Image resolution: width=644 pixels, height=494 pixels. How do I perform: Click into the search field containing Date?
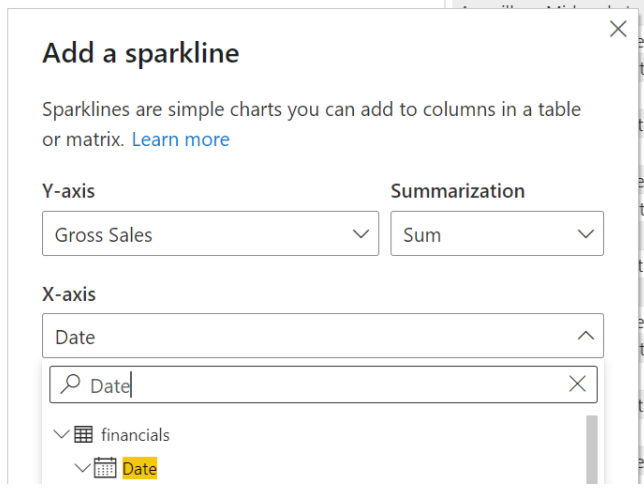tap(320, 385)
